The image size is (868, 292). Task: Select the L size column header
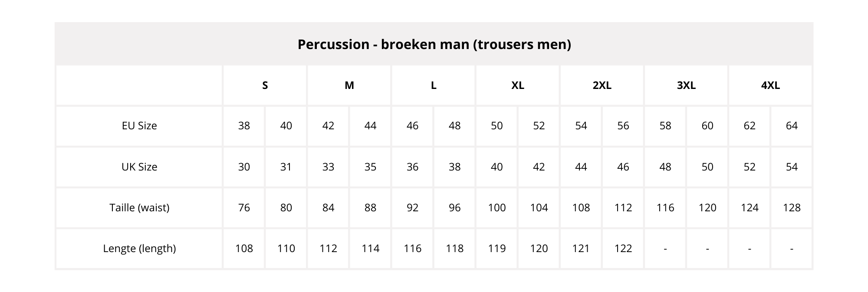(434, 85)
